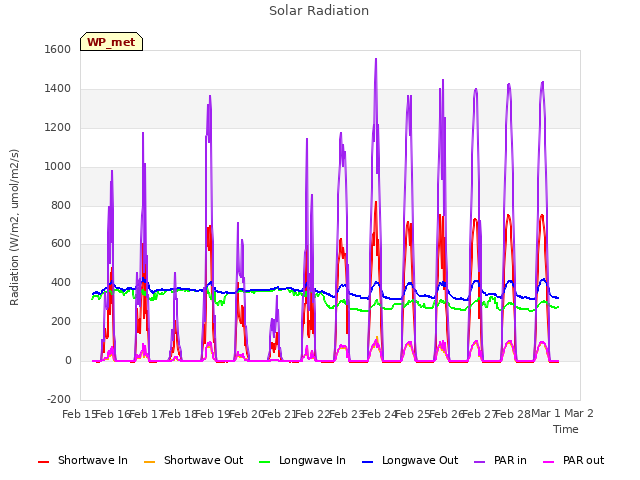Click the blue Longwave Out color marker
This screenshot has height=480, width=640.
(368, 462)
